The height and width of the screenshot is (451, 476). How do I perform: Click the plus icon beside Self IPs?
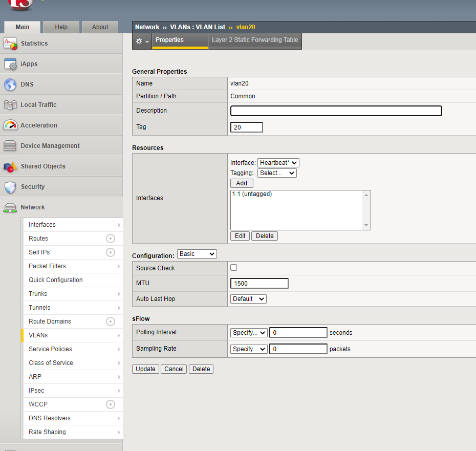(x=110, y=252)
